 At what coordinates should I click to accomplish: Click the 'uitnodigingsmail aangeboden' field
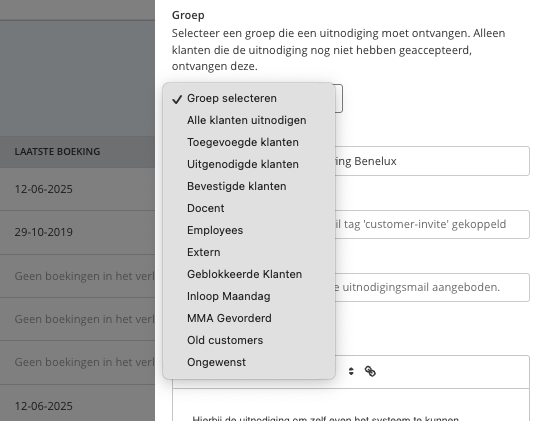point(432,287)
